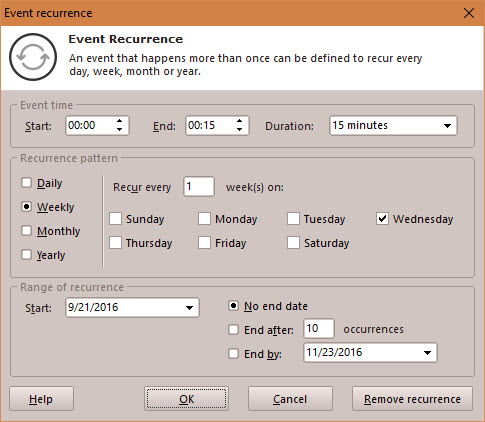Select Yearly recurrence pattern

click(26, 255)
